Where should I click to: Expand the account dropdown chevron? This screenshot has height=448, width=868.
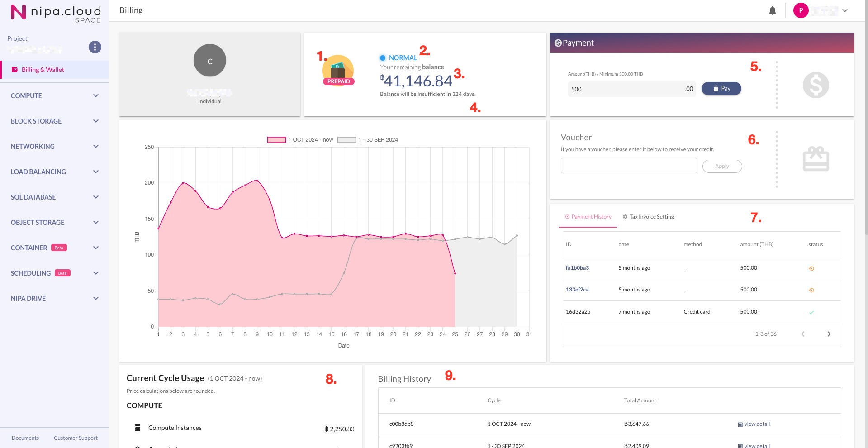click(x=845, y=10)
